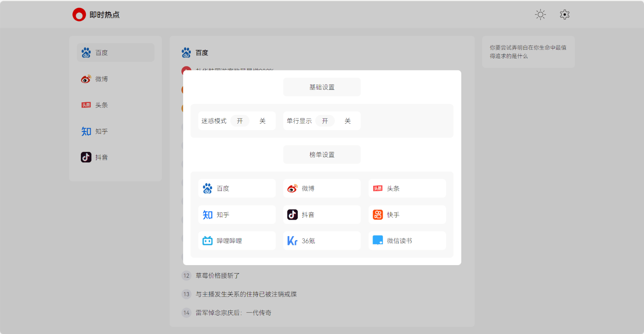Click the 基础设置 section button

pos(322,87)
